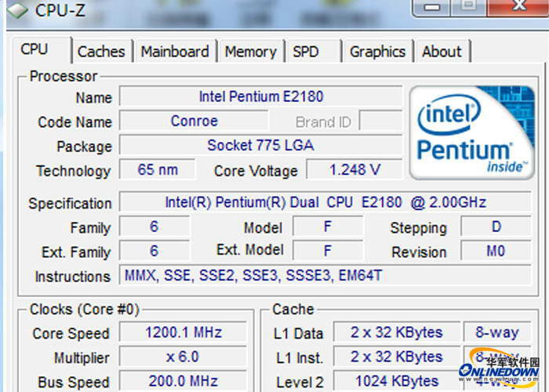Open the Graphics tab
Image resolution: width=549 pixels, height=392 pixels.
click(x=377, y=52)
